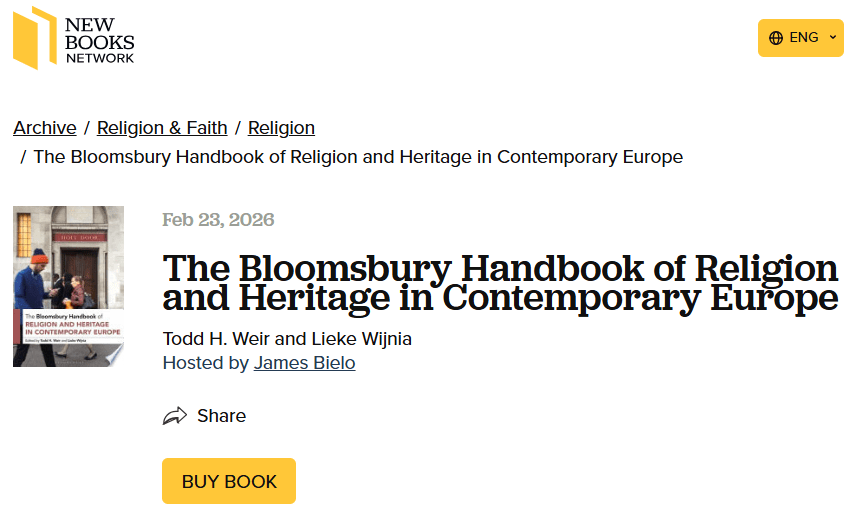Viewport: 863px width, 529px height.
Task: Select the current page breadcrumb title
Action: [x=358, y=157]
